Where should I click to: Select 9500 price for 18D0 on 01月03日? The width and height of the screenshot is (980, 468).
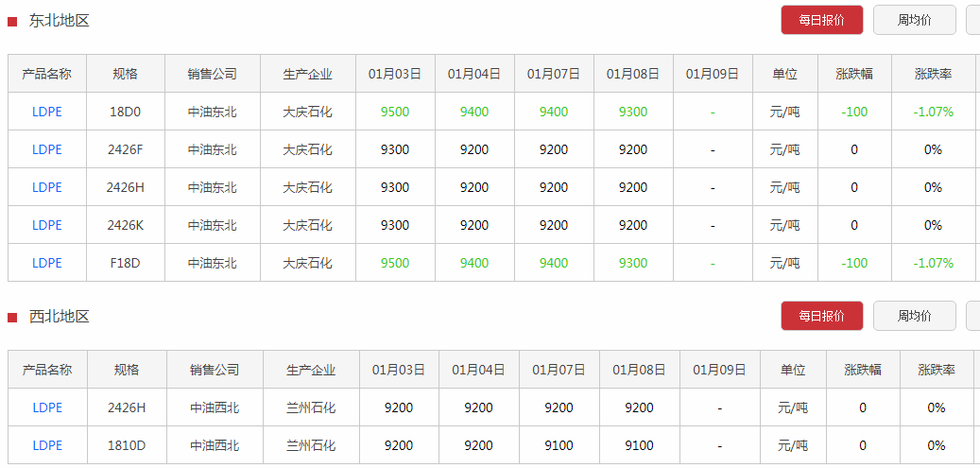point(395,112)
